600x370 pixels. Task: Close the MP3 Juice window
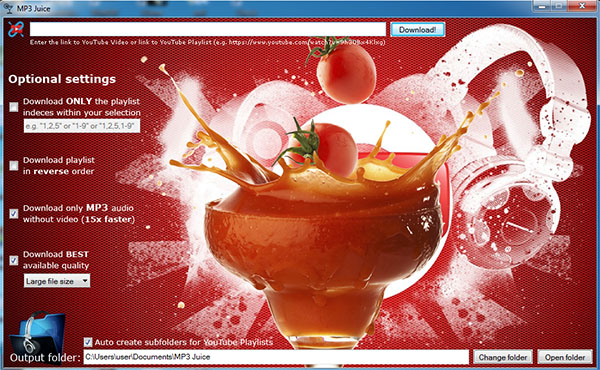tap(582, 6)
